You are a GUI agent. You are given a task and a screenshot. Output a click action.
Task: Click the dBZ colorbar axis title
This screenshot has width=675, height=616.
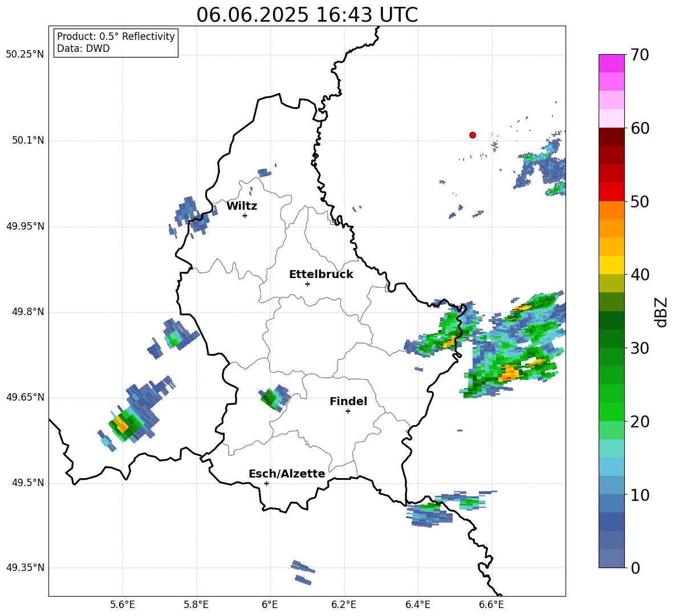click(x=662, y=312)
